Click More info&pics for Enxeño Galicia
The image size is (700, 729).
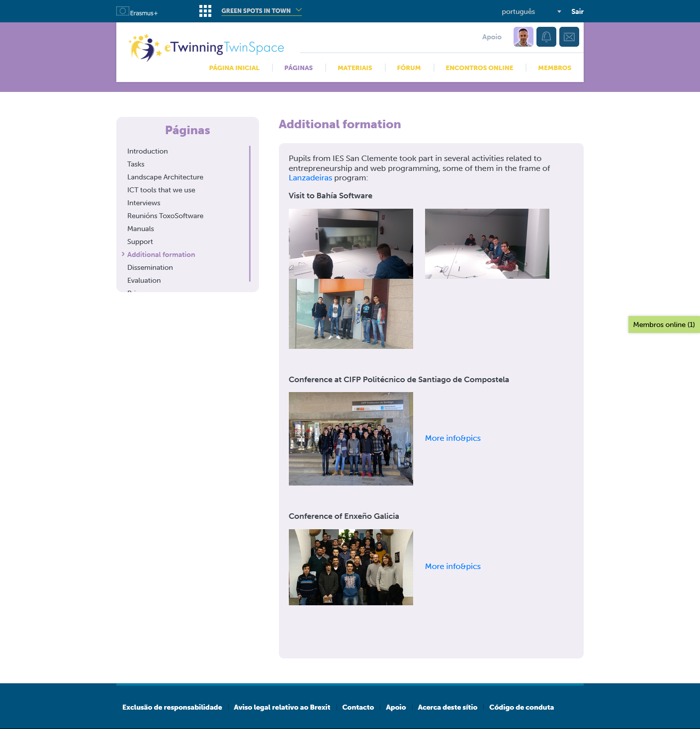(453, 567)
